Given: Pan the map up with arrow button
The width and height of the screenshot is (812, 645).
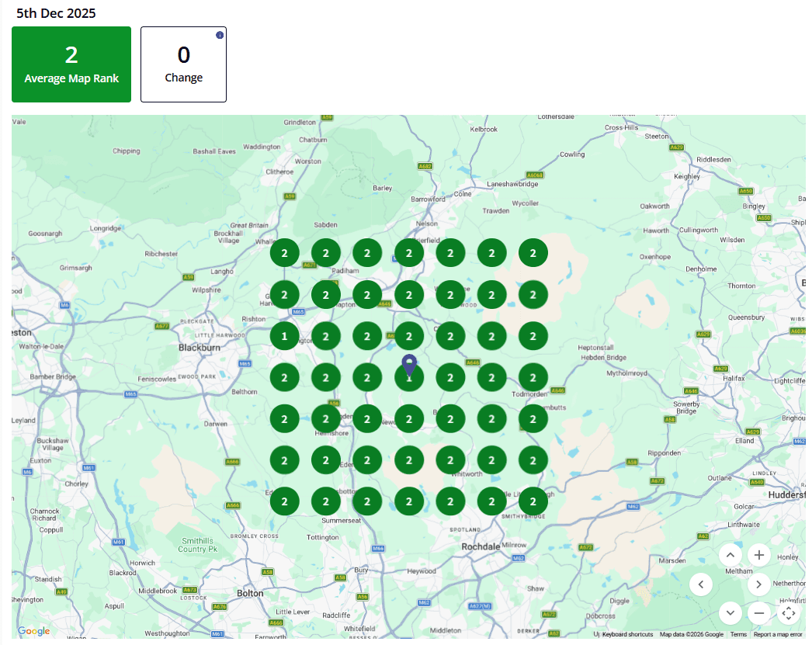Looking at the screenshot, I should coord(730,555).
